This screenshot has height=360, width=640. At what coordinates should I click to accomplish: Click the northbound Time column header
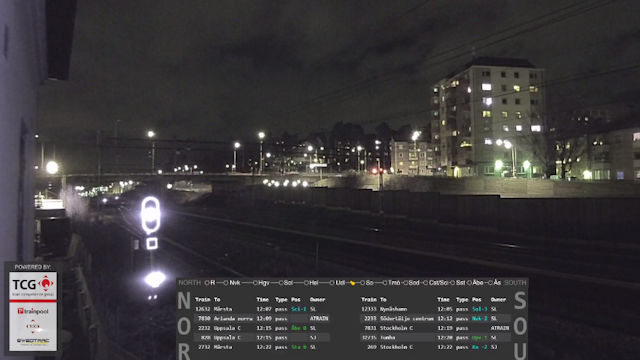[x=262, y=300]
